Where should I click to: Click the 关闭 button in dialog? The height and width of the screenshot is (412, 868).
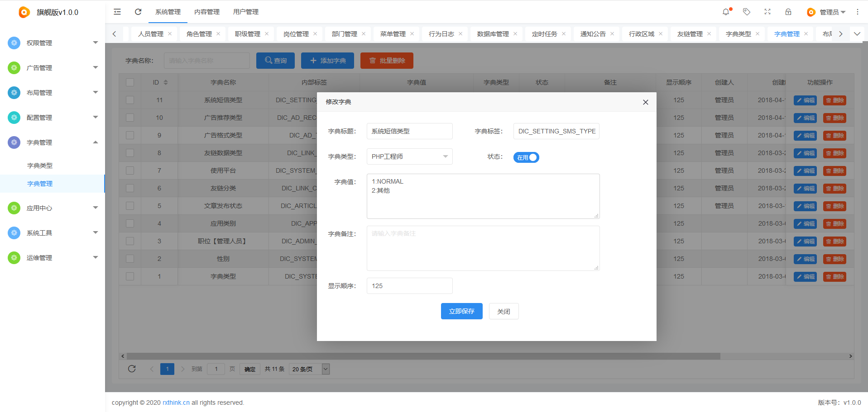504,311
